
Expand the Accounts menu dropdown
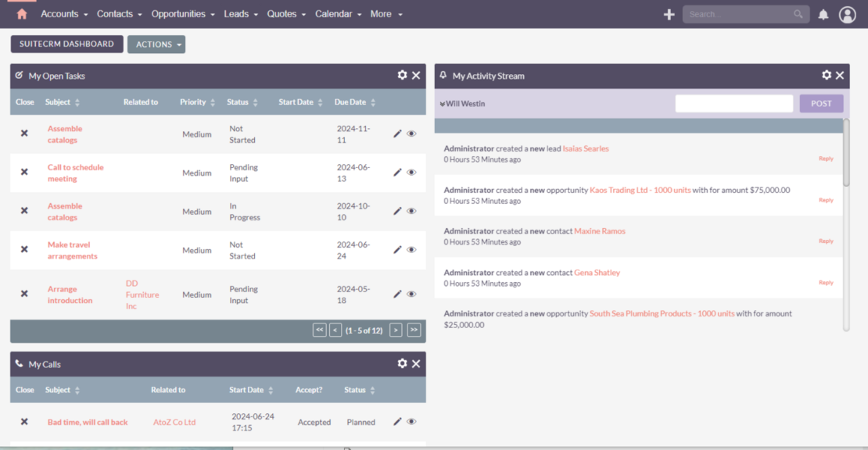(x=64, y=14)
